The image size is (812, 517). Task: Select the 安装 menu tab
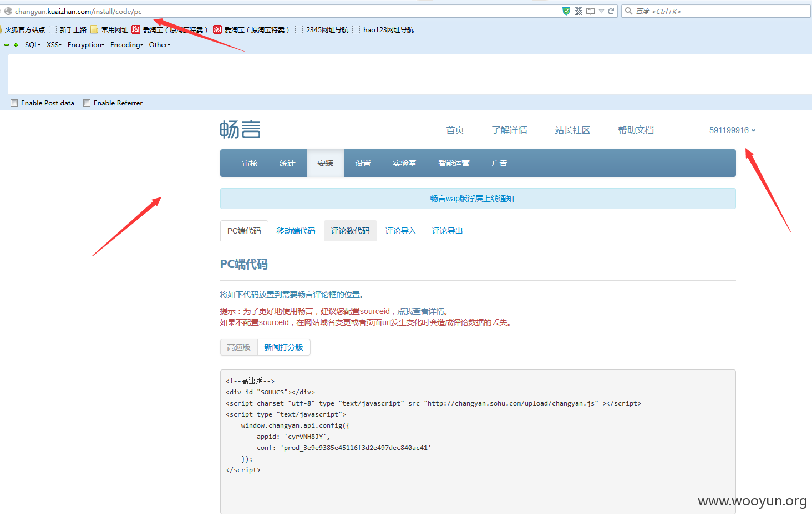point(326,163)
